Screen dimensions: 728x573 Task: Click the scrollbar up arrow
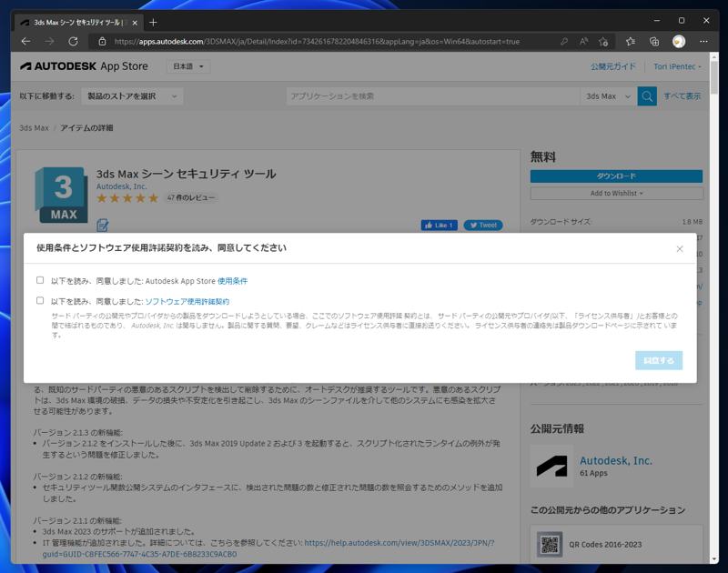tap(714, 56)
